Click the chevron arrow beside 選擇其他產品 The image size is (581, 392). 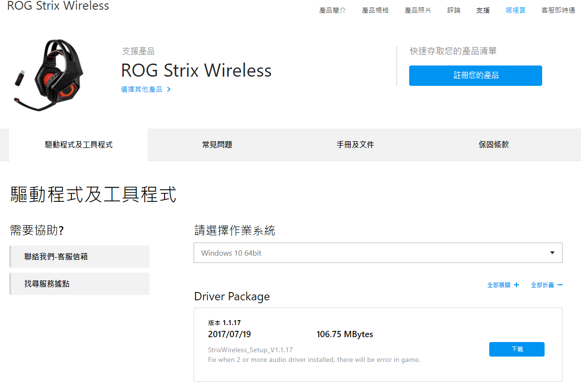169,89
